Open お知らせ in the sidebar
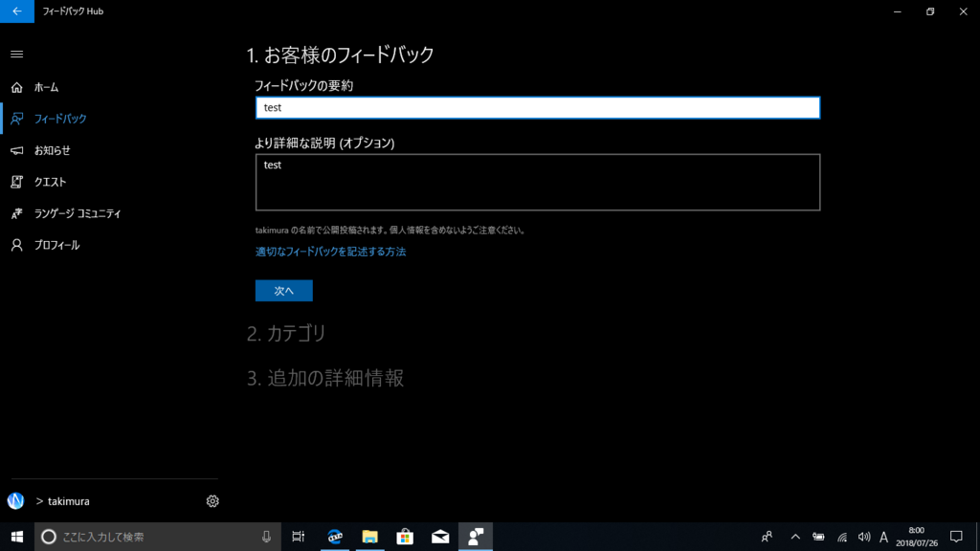 coord(52,150)
